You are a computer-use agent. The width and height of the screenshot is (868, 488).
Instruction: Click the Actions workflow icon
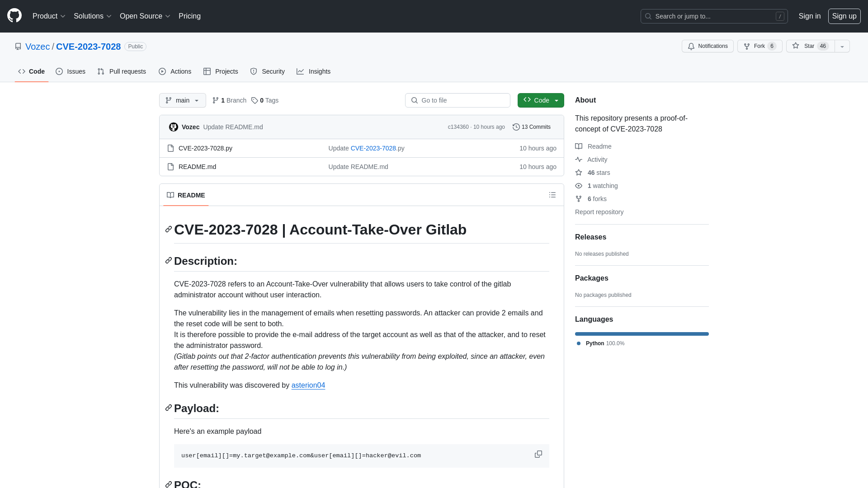(162, 71)
